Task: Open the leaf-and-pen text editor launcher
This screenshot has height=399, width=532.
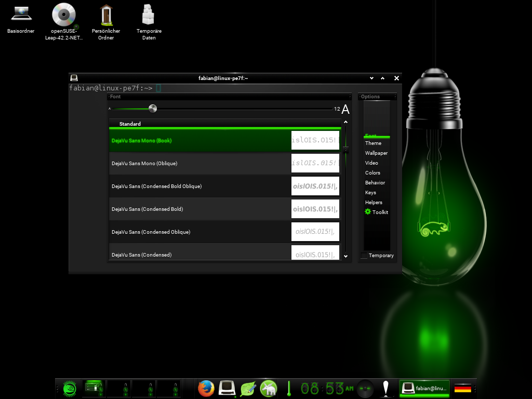Action: point(248,388)
